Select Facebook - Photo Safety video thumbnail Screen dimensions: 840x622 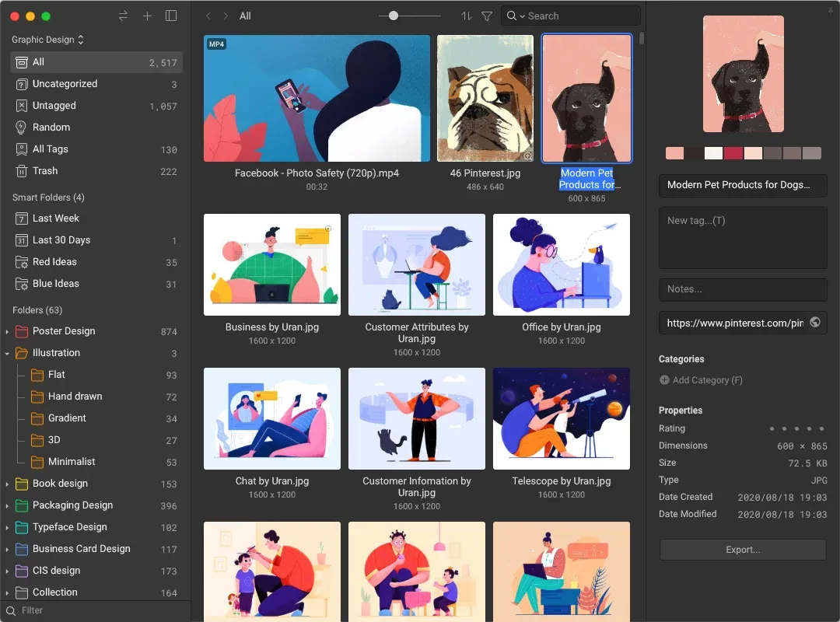pos(317,99)
